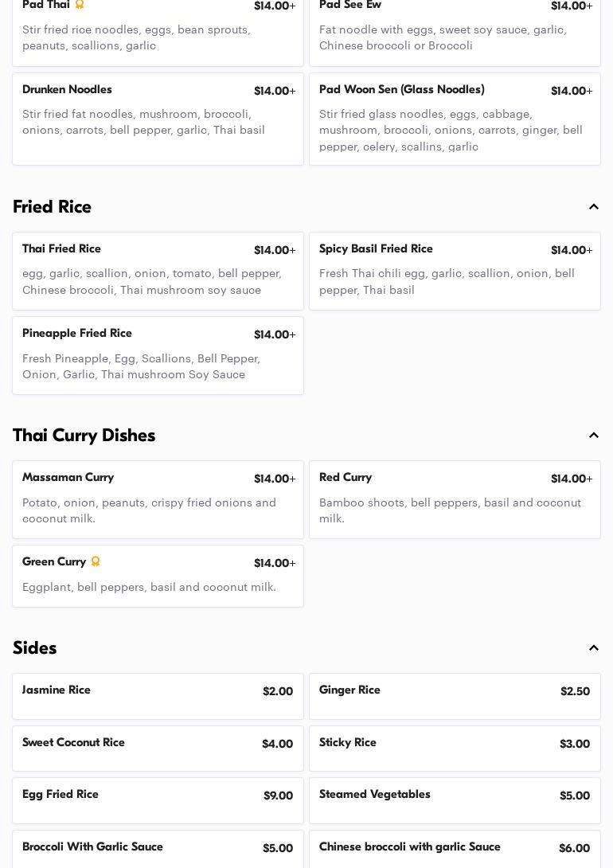
Task: Collapse the Thai Curry Dishes section
Action: pos(594,436)
